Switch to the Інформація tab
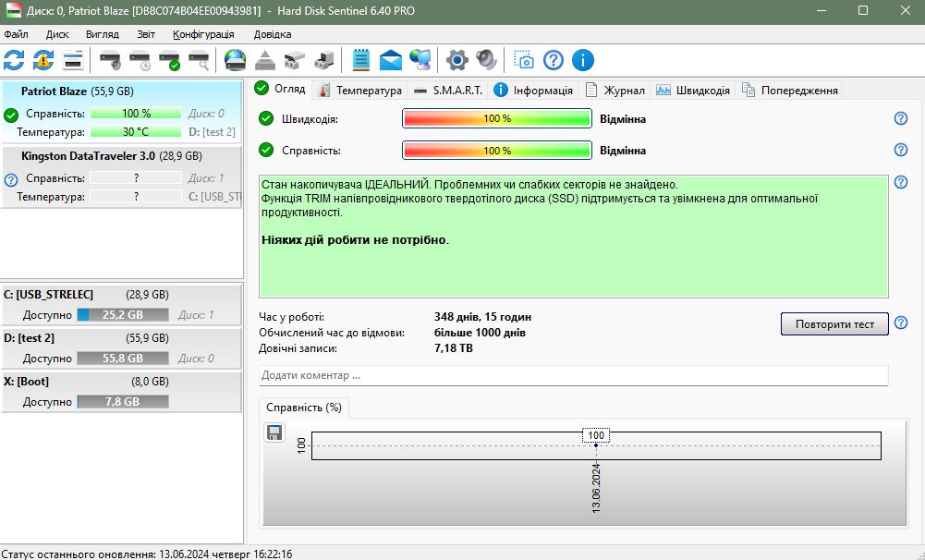The width and height of the screenshot is (925, 560). [x=533, y=91]
